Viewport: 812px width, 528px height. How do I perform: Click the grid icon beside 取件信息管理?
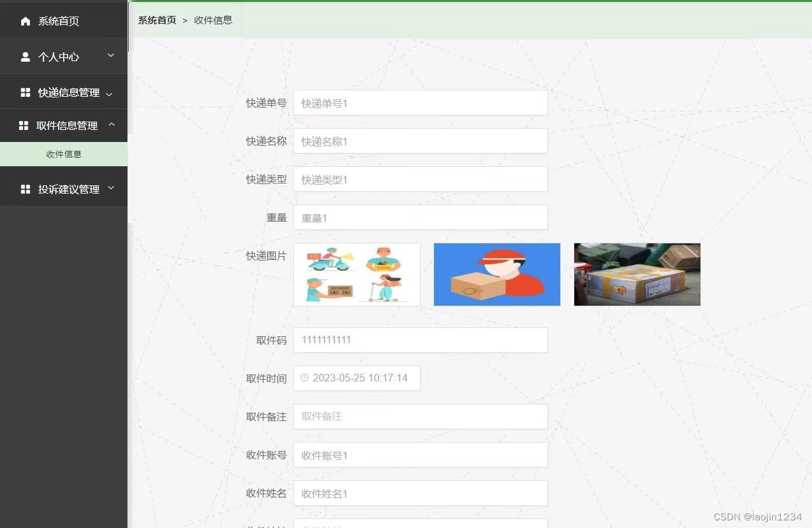click(24, 125)
